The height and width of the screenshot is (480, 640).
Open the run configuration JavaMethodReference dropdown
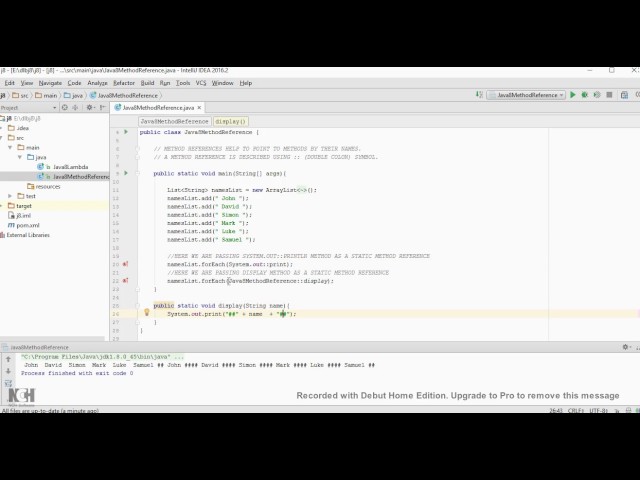coord(527,95)
